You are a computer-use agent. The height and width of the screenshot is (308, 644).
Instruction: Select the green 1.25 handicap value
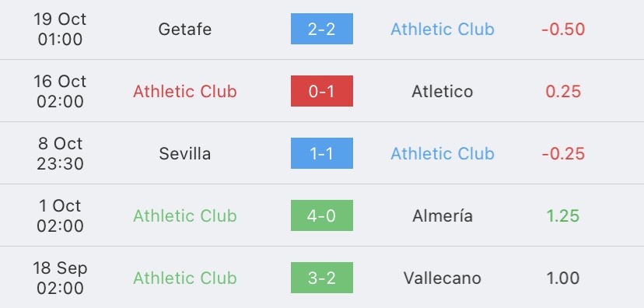[x=563, y=215]
